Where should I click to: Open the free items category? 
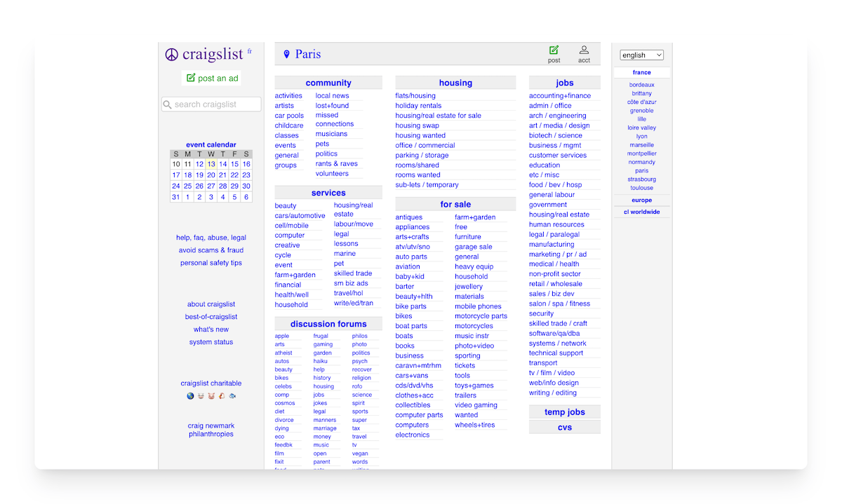point(461,227)
